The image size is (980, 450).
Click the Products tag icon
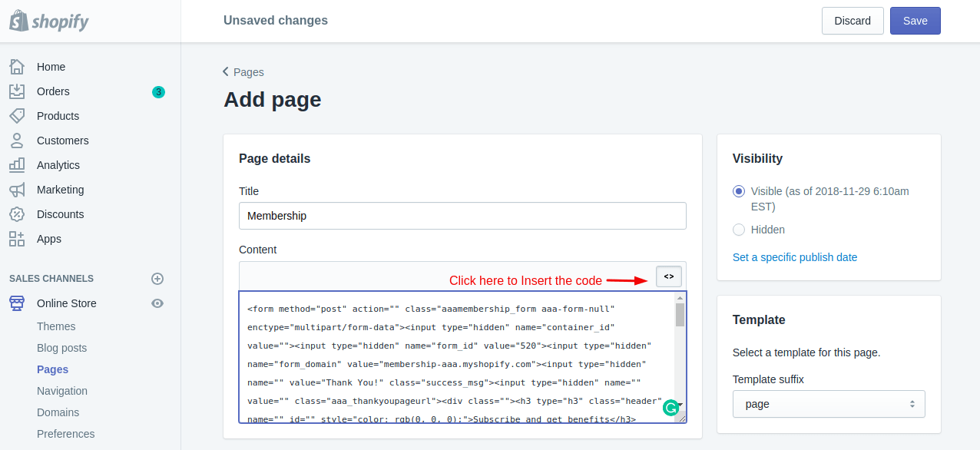(x=17, y=116)
